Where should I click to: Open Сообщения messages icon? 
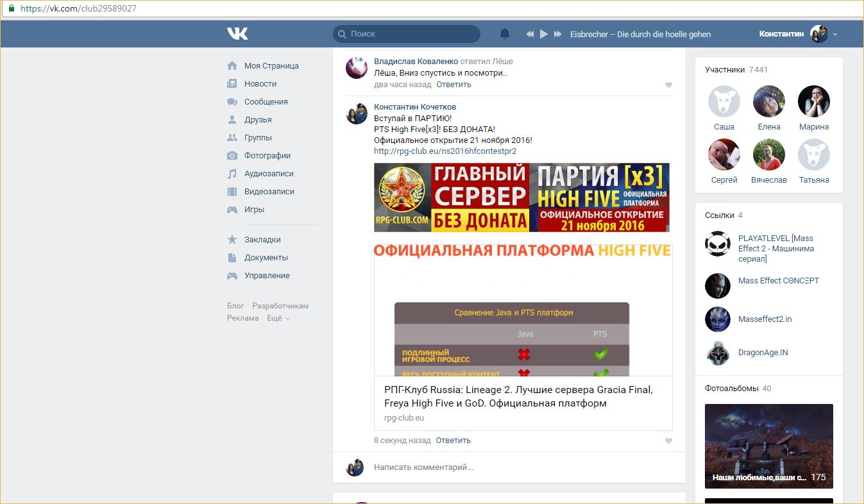point(232,101)
